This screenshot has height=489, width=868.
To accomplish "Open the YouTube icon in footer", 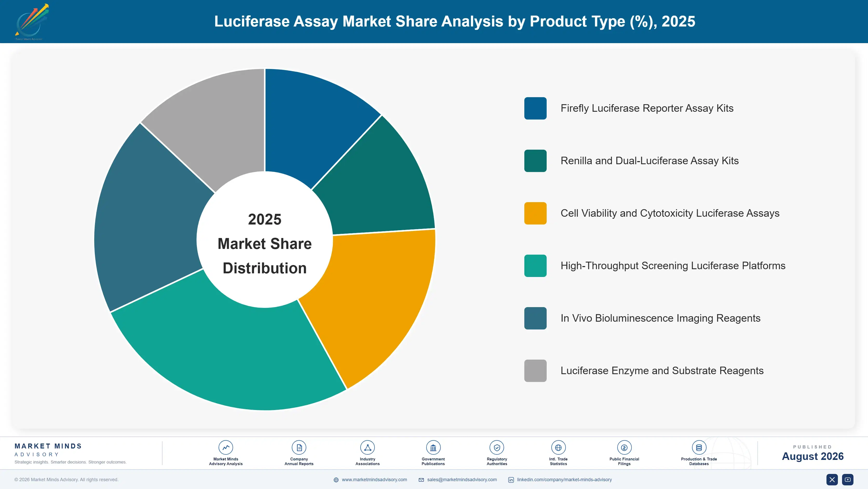I will click(847, 480).
